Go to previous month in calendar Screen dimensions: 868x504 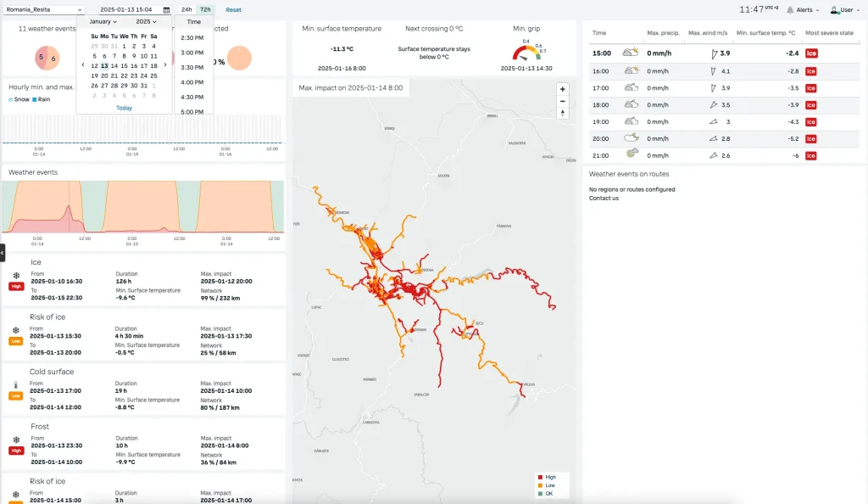pyautogui.click(x=83, y=65)
